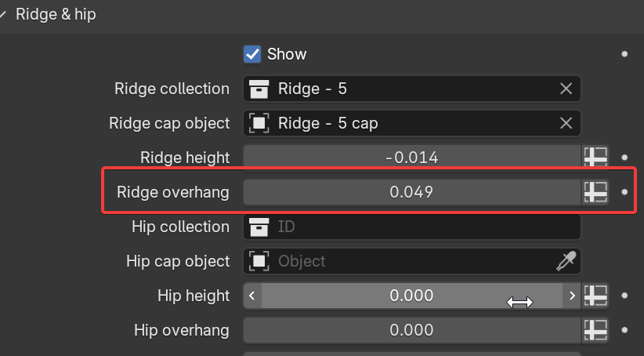Click the Hip cap object eyedropper icon
644x356 pixels.
point(566,261)
